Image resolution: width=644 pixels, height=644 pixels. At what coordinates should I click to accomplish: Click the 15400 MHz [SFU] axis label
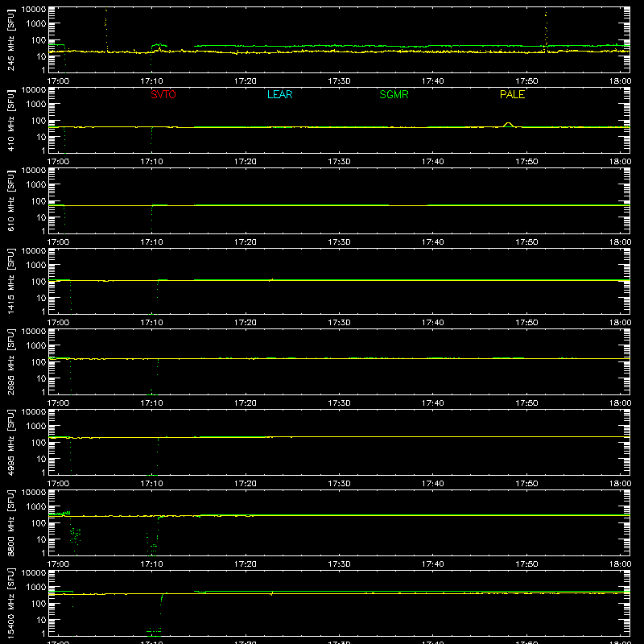11,603
